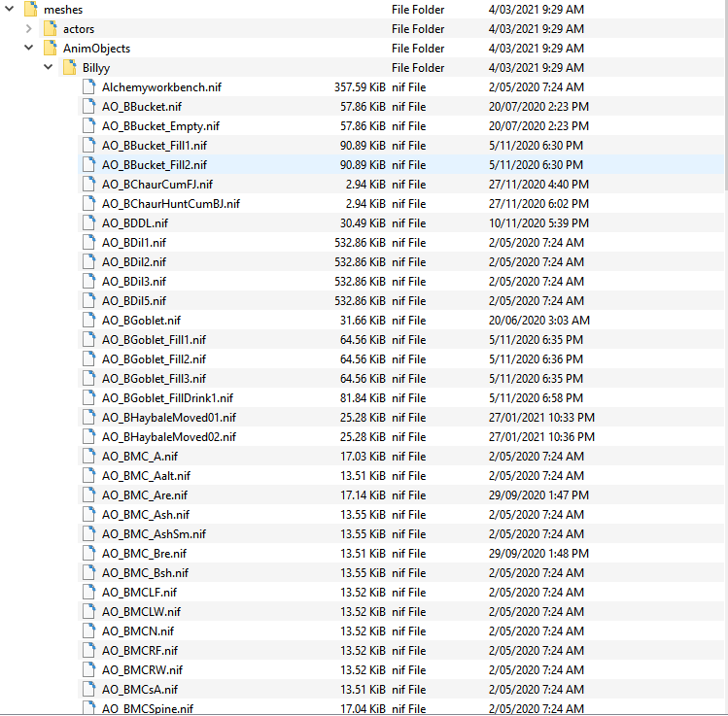The width and height of the screenshot is (728, 716).
Task: Click the AO_BGoblet.nif file icon
Action: click(89, 321)
